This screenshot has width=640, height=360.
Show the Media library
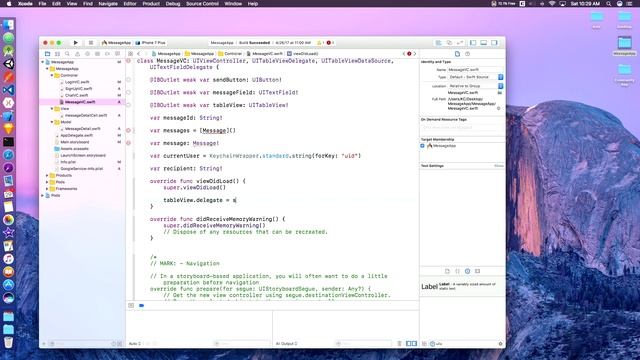coord(478,271)
